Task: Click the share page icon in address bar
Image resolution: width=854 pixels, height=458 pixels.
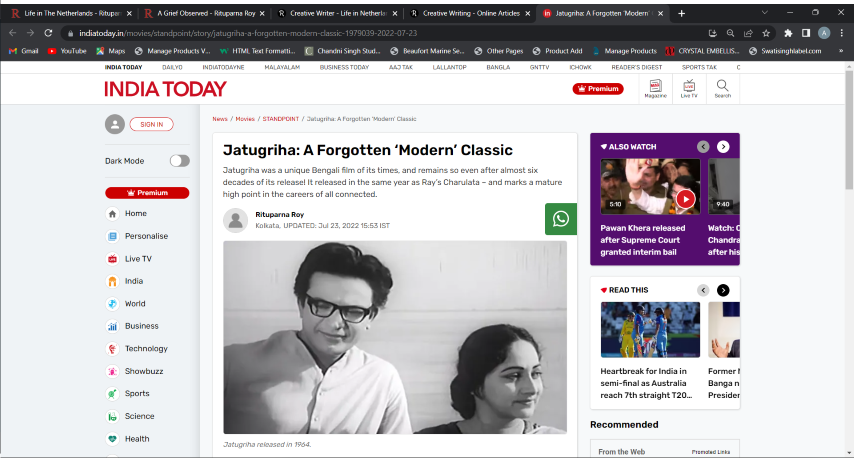Action: coord(748,33)
